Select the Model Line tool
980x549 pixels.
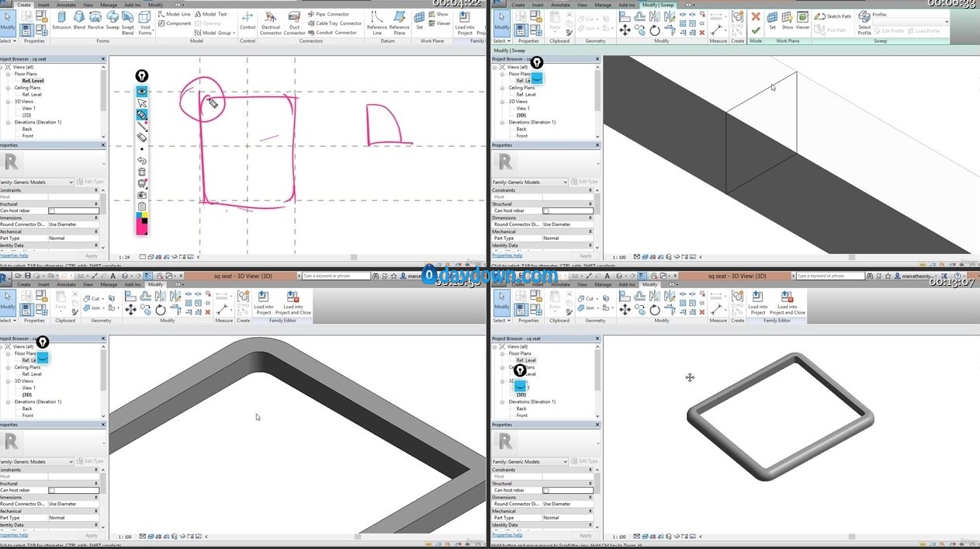[x=175, y=14]
